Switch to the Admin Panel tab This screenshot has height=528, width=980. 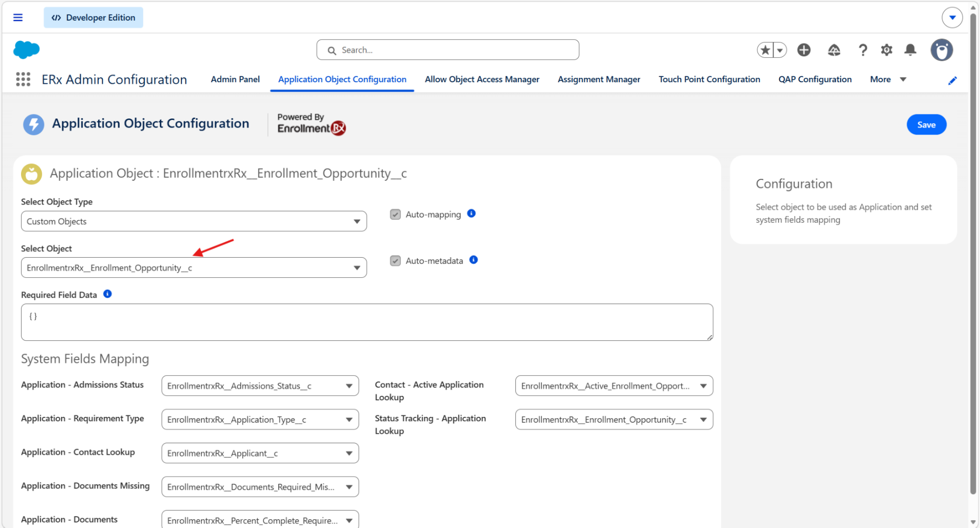[x=235, y=79]
